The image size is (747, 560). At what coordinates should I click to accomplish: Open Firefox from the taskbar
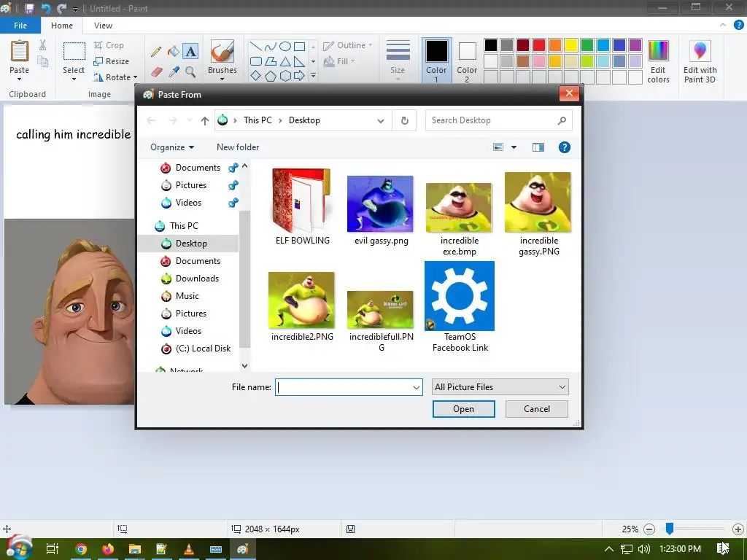108,549
